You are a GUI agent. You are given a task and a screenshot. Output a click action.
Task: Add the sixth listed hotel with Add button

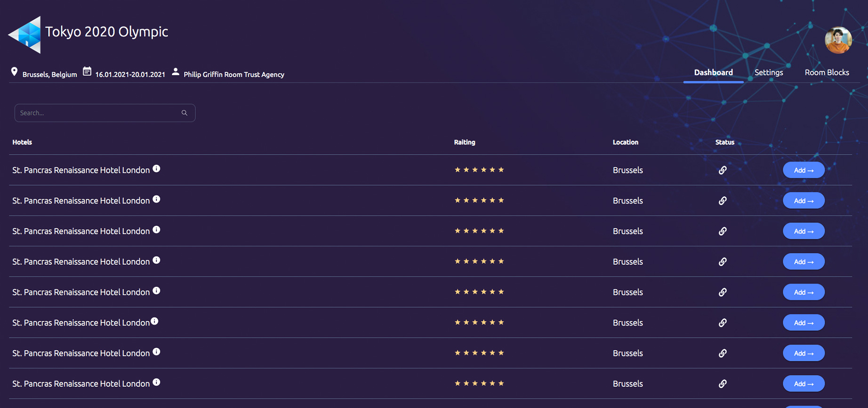pos(804,323)
